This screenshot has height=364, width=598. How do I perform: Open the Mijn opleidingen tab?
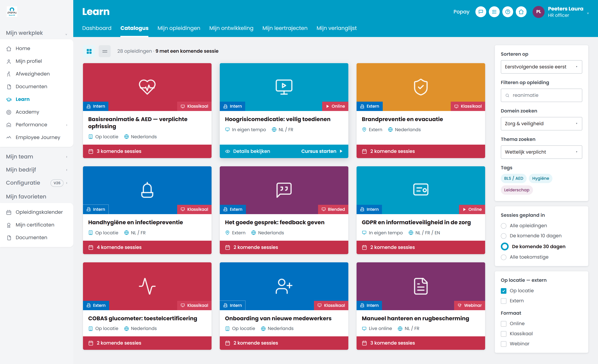179,28
